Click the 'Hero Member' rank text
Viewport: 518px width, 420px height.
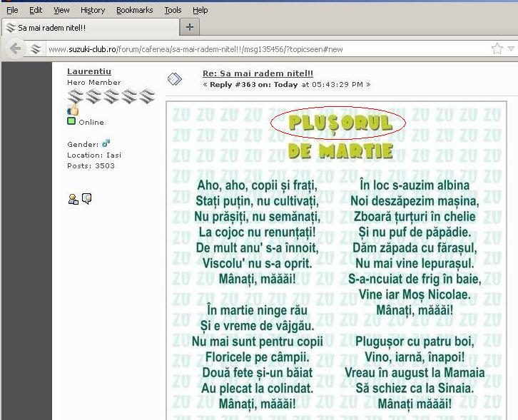[x=93, y=82]
